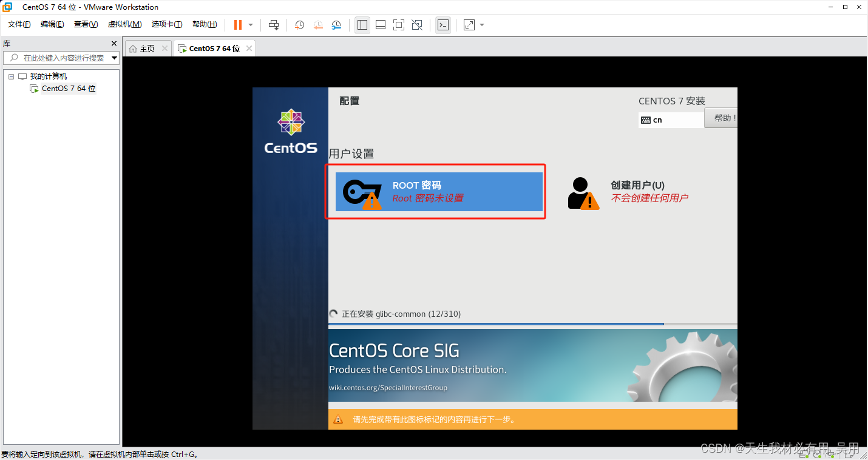The height and width of the screenshot is (460, 868).
Task: Click the key icon for ROOT password
Action: (362, 194)
